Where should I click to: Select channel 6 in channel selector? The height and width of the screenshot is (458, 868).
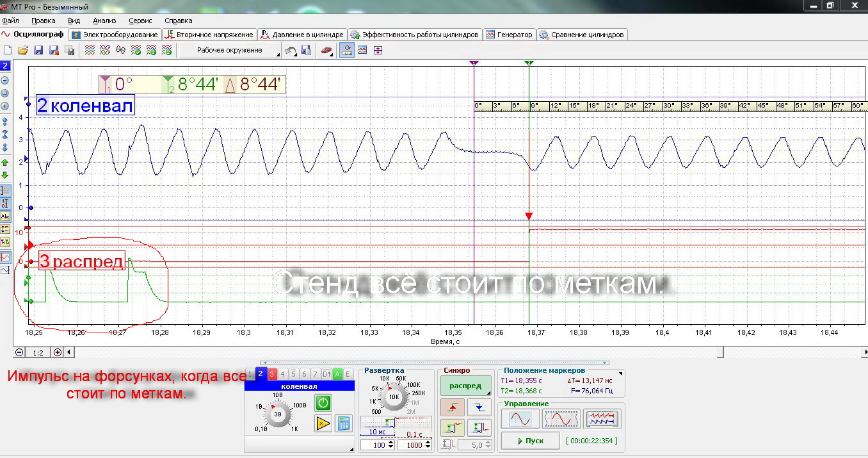(x=304, y=373)
